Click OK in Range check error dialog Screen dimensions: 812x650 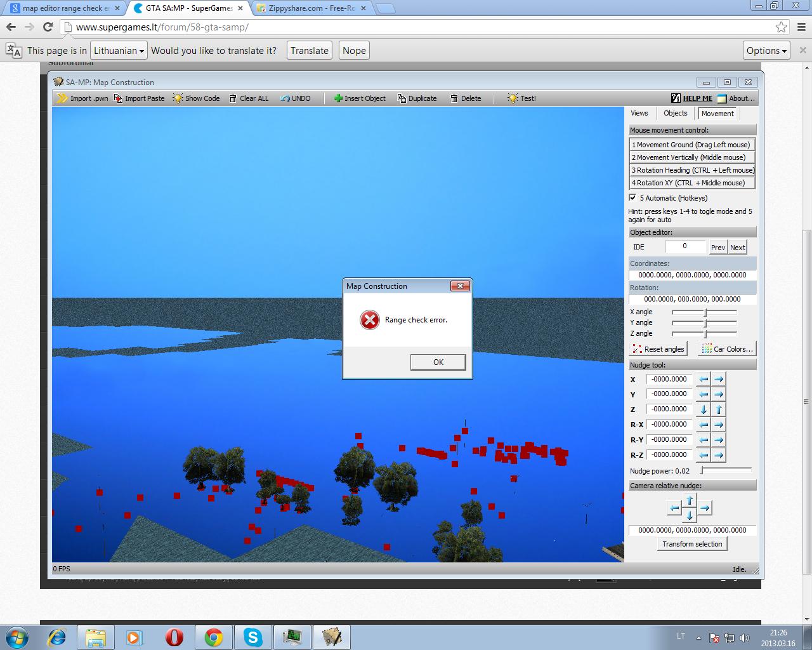[x=438, y=362]
